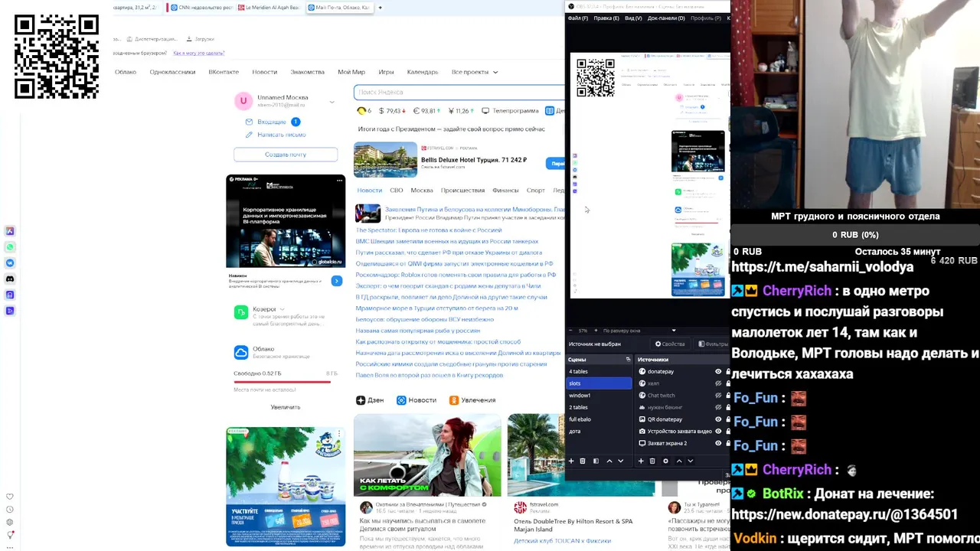Open Одноклассники link in top navigation
Screen dimensions: 980x551
click(x=172, y=72)
